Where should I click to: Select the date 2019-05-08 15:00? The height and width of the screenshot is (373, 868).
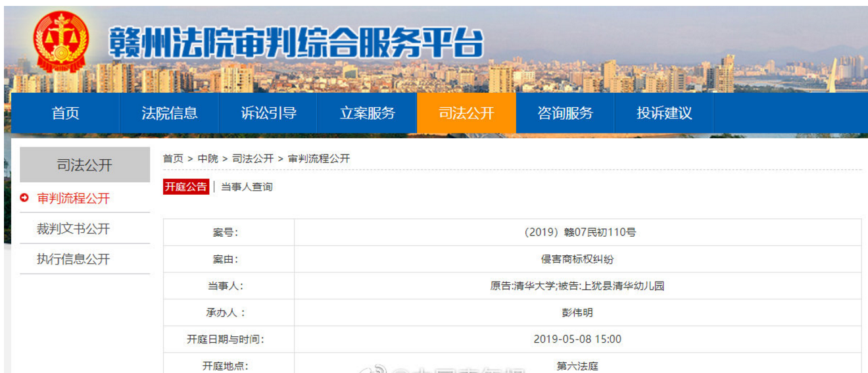click(x=578, y=339)
